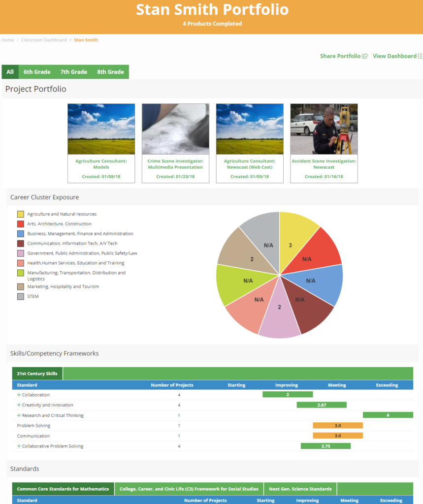Select the All grades tab

[9, 72]
